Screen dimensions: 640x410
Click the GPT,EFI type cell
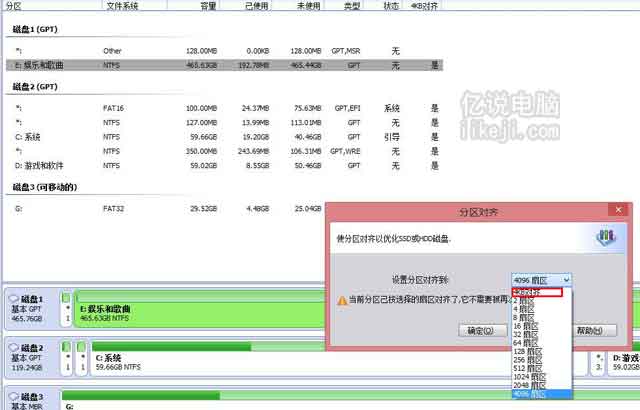click(x=347, y=108)
